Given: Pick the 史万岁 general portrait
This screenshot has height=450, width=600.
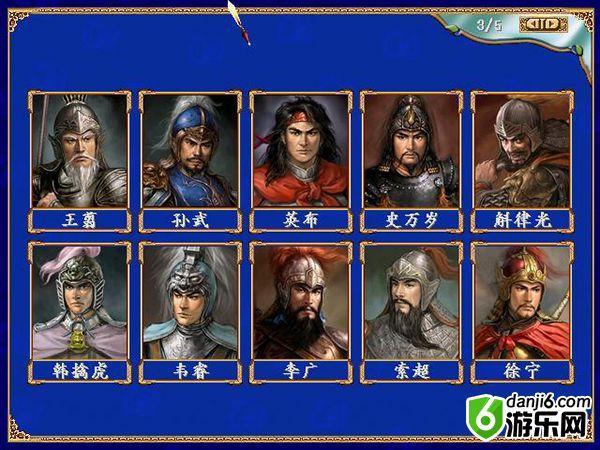Looking at the screenshot, I should click(411, 150).
